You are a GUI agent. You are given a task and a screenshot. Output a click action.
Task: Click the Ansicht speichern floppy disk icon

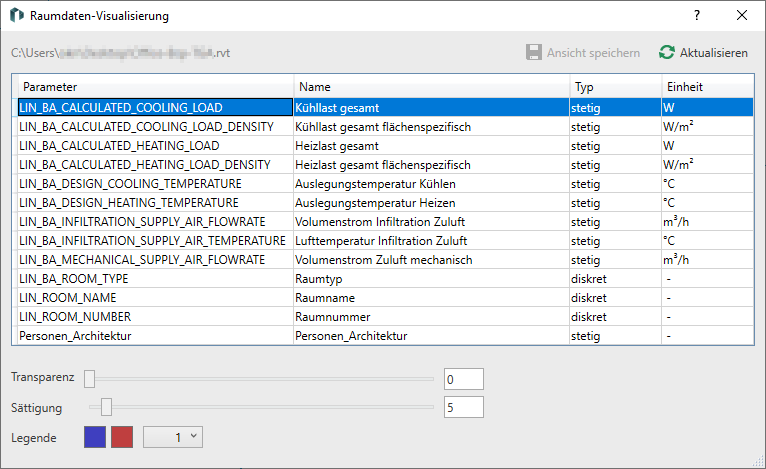pos(533,52)
